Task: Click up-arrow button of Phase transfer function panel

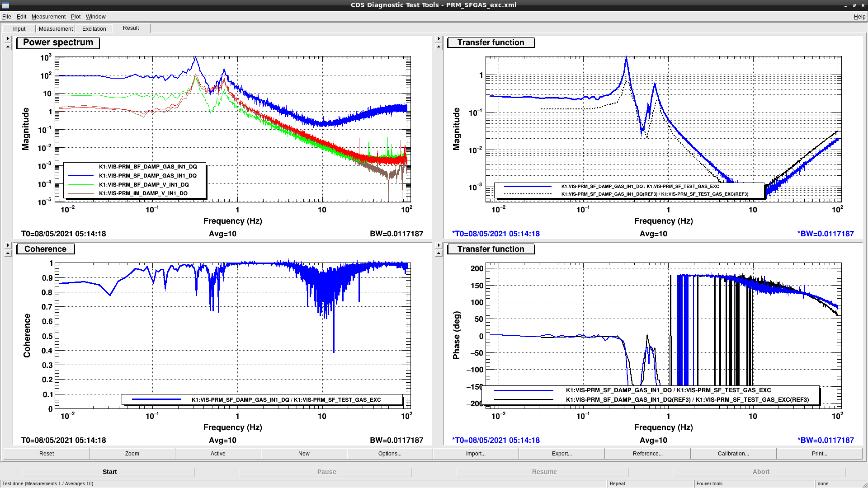Action: tap(439, 253)
